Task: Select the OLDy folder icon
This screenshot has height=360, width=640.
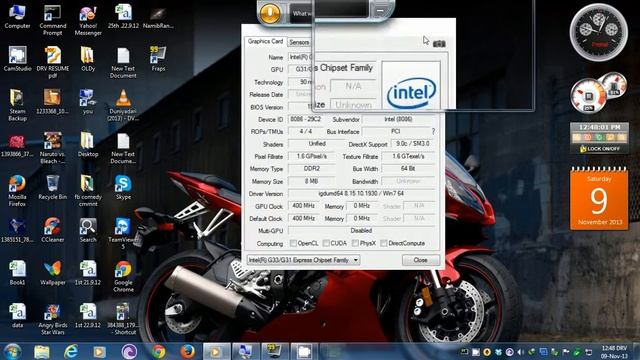Action: click(x=88, y=59)
